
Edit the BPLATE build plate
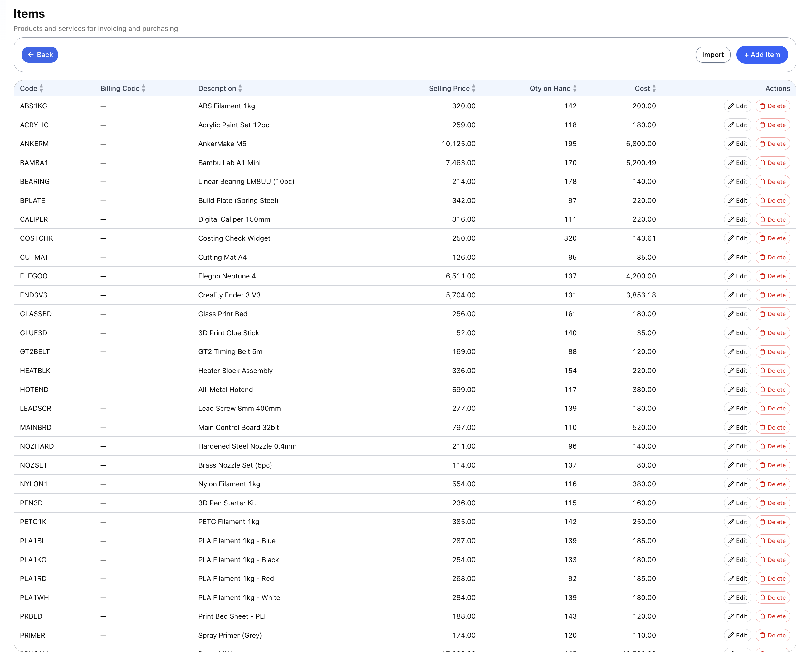point(737,200)
